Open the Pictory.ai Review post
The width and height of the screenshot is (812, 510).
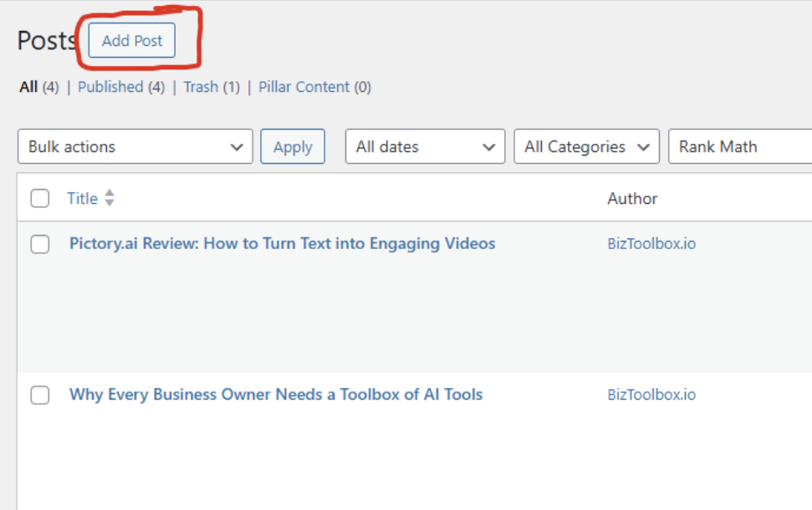[x=282, y=243]
